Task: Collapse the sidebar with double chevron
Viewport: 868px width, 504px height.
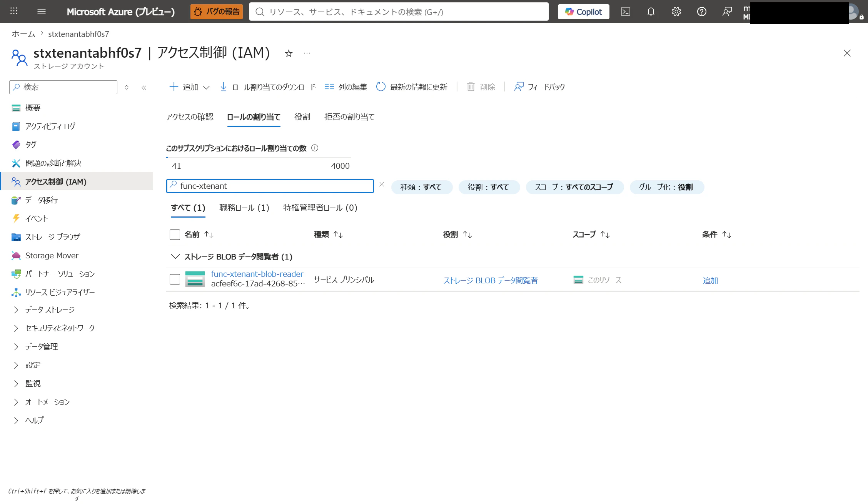Action: tap(144, 87)
